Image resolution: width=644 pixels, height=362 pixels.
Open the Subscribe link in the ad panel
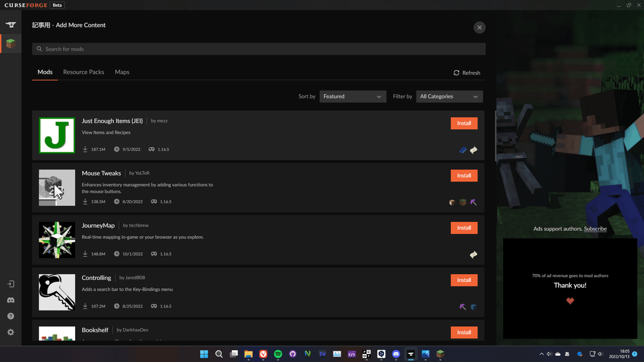coord(595,228)
